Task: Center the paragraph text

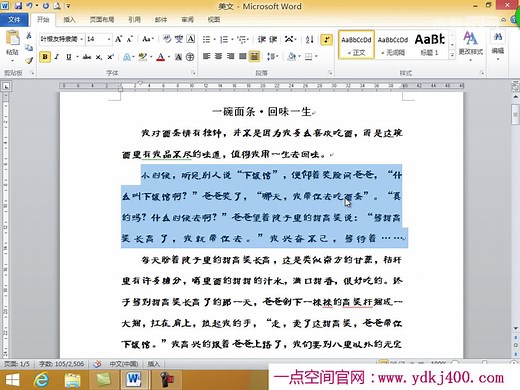Action: tap(218, 56)
